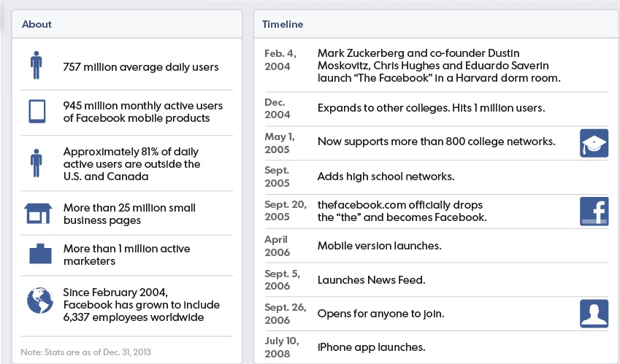The width and height of the screenshot is (620, 364).
Task: Select the About panel header
Action: click(x=127, y=24)
